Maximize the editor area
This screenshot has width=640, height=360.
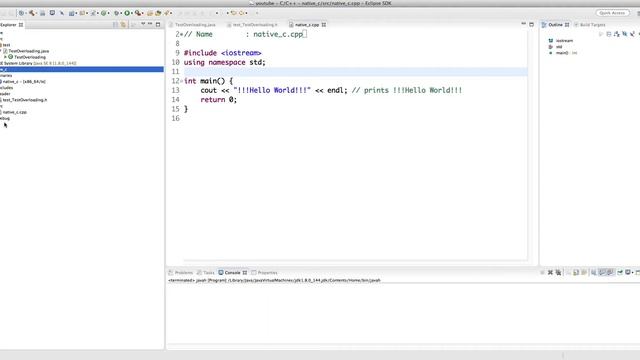531,24
